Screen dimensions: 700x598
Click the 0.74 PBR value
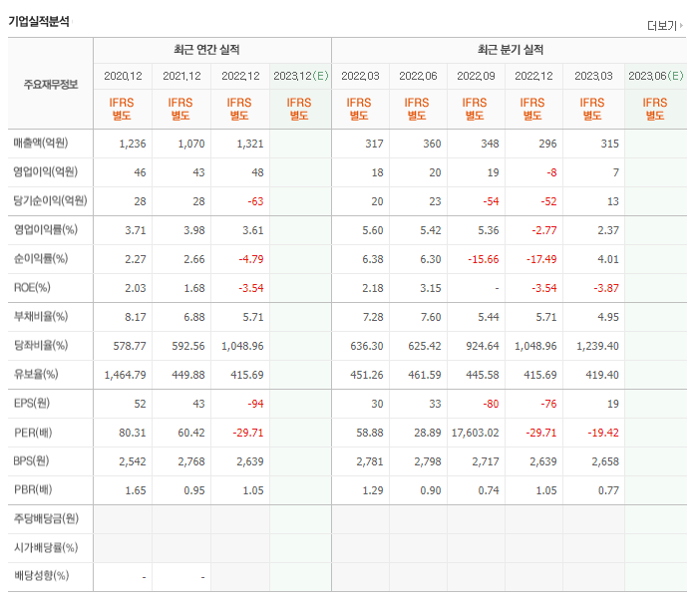(x=489, y=490)
